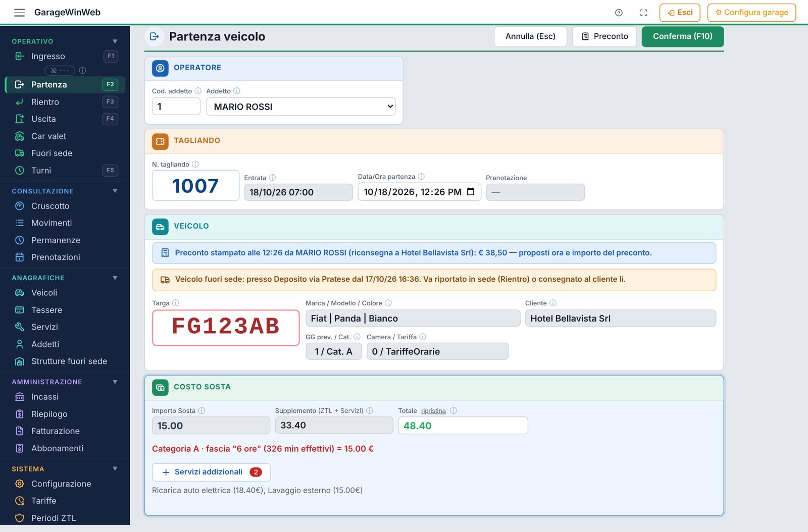The width and height of the screenshot is (808, 532).
Task: Open the Addetto dropdown showing MARIO ROSSI
Action: (x=301, y=107)
